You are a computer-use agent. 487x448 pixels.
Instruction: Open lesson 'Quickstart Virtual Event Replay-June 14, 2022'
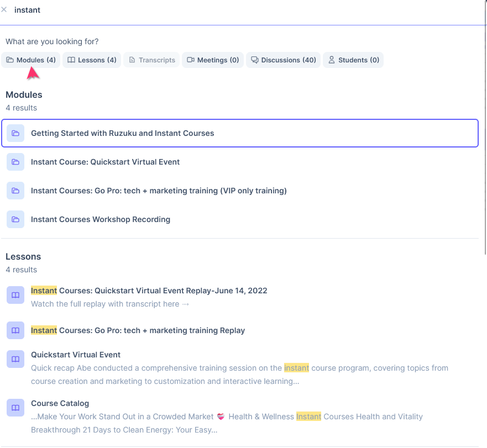coord(149,291)
